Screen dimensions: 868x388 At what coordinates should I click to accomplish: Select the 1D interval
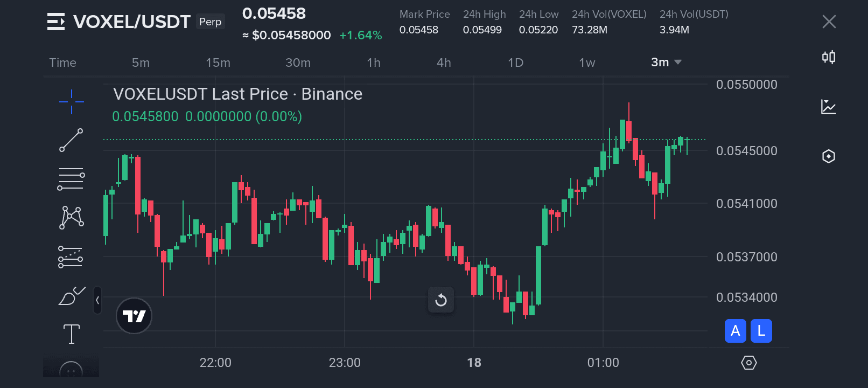pyautogui.click(x=515, y=63)
